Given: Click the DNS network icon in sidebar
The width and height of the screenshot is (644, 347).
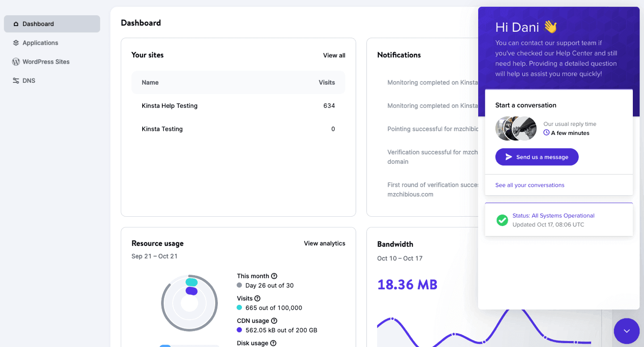Looking at the screenshot, I should click(16, 80).
